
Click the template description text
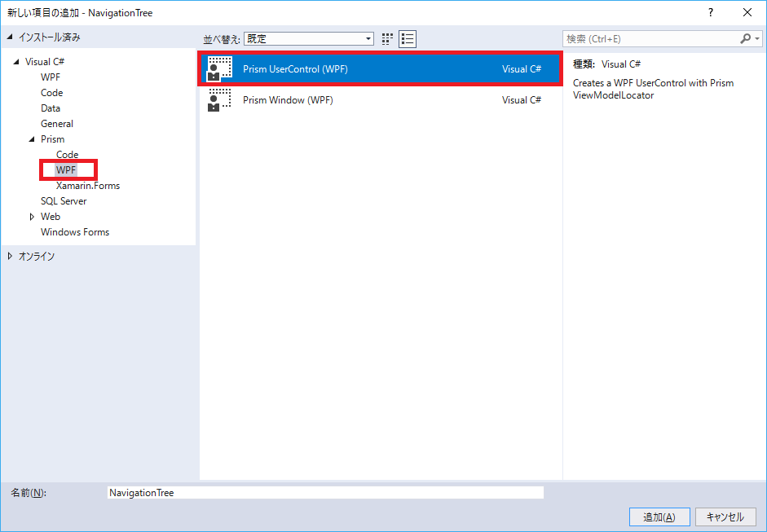653,89
